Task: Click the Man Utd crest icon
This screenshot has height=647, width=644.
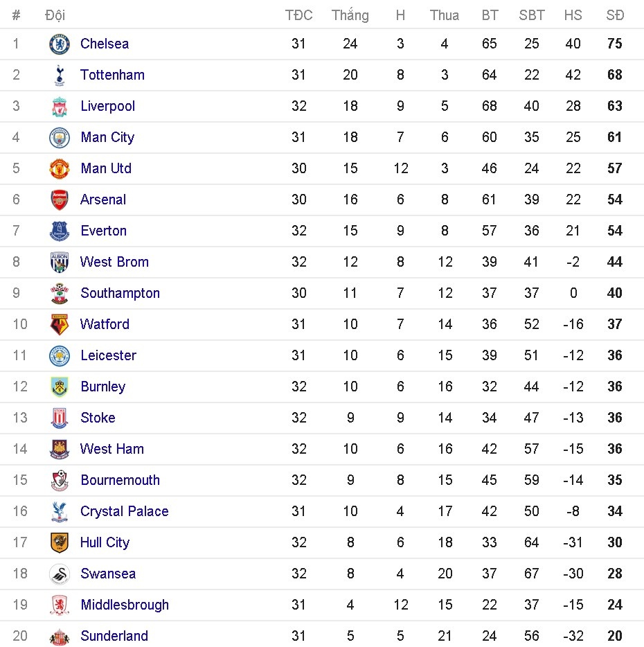Action: (x=60, y=169)
